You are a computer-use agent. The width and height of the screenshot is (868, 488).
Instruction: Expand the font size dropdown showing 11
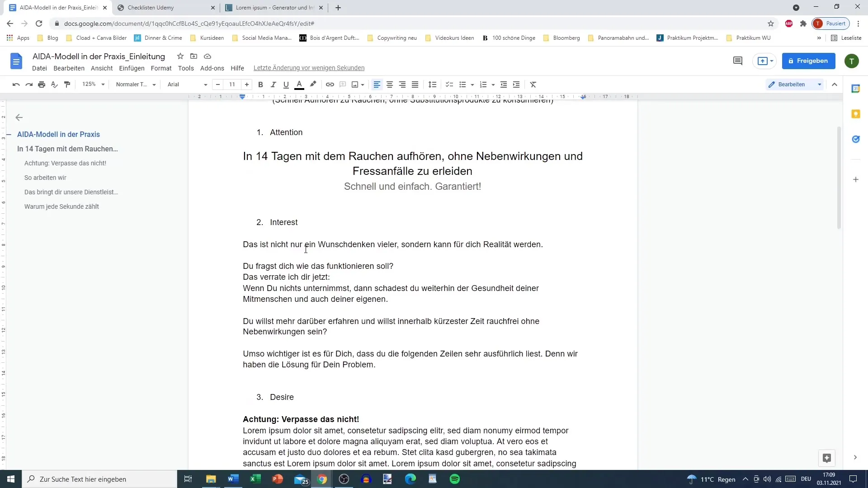point(232,84)
